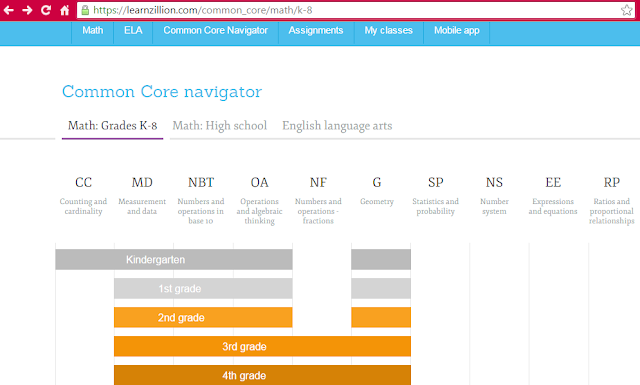Select OA Operations and algebraic thinking
Viewport: 640px width, 385px height.
pos(260,200)
